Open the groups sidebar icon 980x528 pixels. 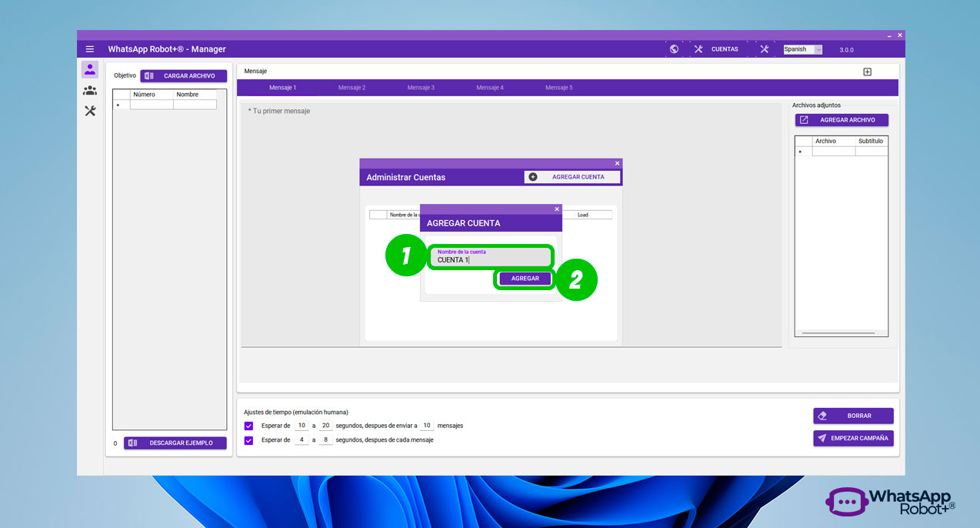90,90
